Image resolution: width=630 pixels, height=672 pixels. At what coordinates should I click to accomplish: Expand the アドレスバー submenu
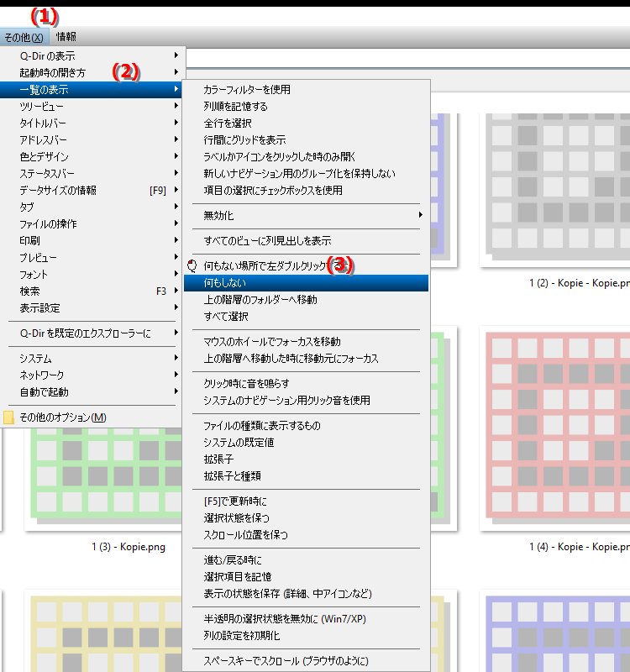click(91, 139)
